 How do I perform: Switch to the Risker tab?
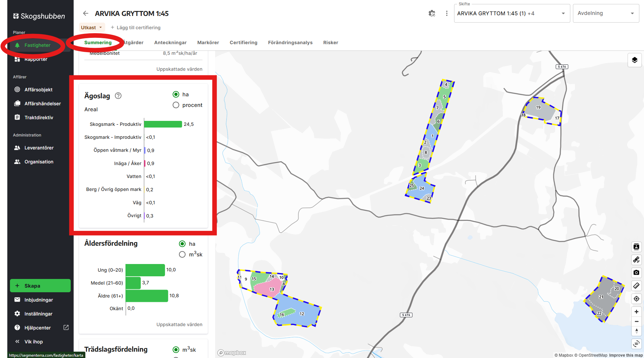click(x=331, y=43)
